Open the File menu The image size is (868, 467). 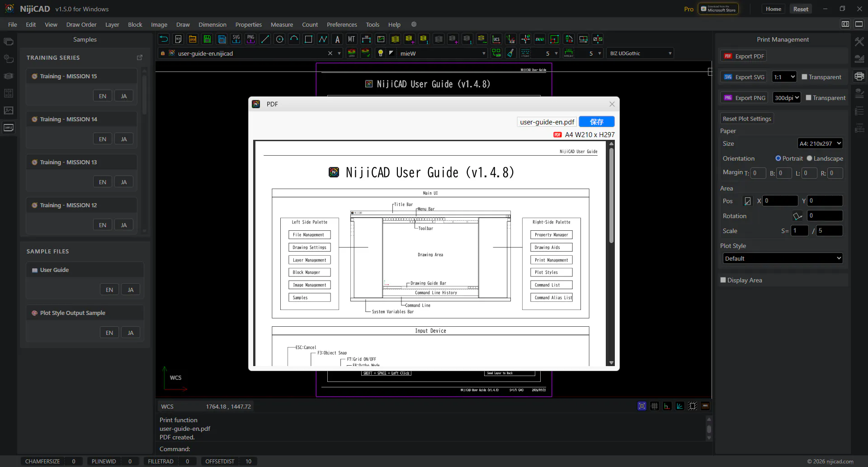[x=13, y=24]
